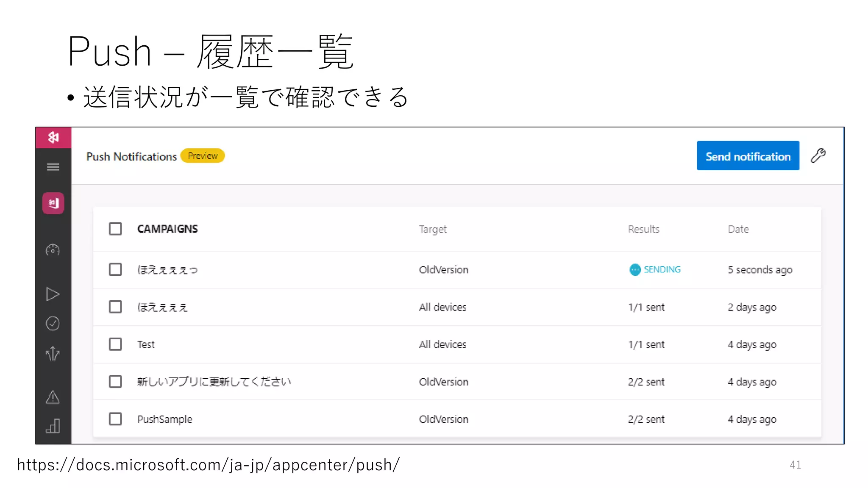Open the Test checkmark icon in sidebar
Viewport: 868px width, 488px height.
(x=53, y=324)
